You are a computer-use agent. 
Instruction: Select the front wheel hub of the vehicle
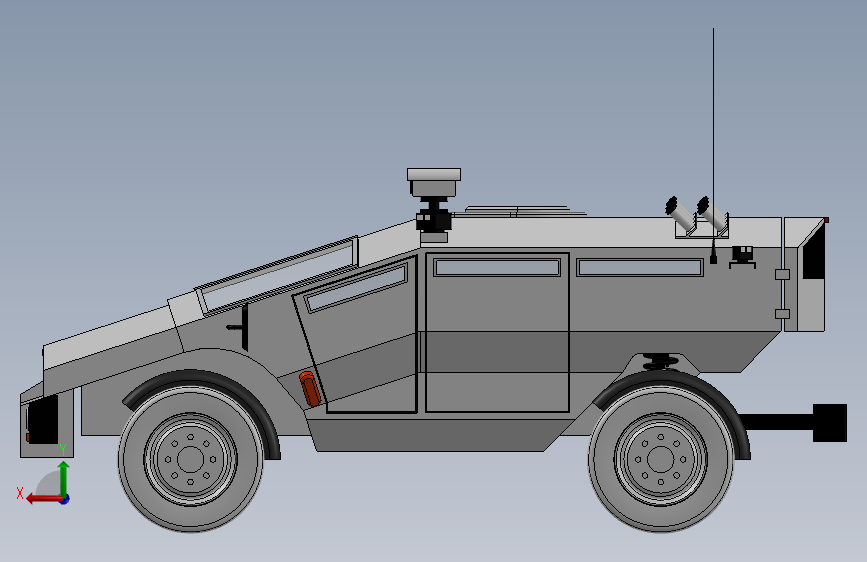pyautogui.click(x=191, y=459)
